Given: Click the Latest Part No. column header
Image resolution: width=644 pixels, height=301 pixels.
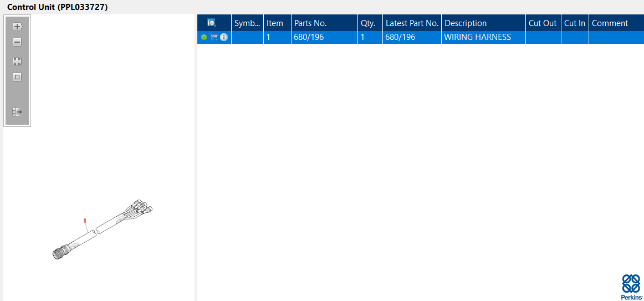Looking at the screenshot, I should [x=412, y=23].
